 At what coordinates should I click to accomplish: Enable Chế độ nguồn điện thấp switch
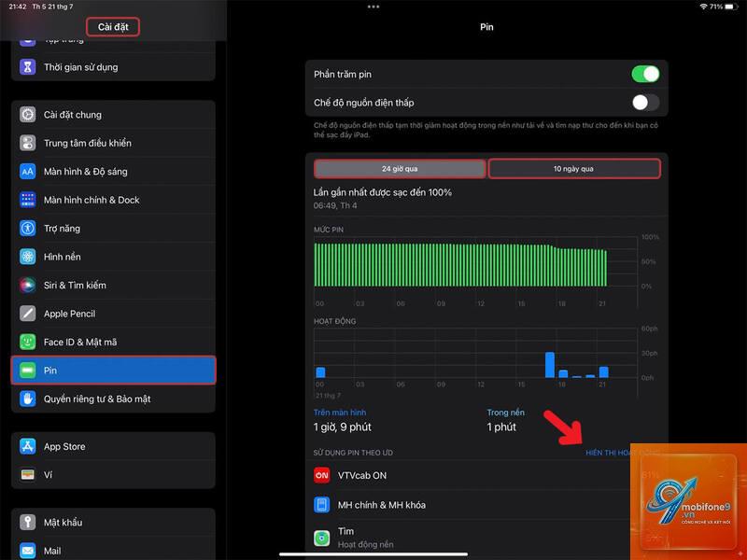pyautogui.click(x=645, y=103)
